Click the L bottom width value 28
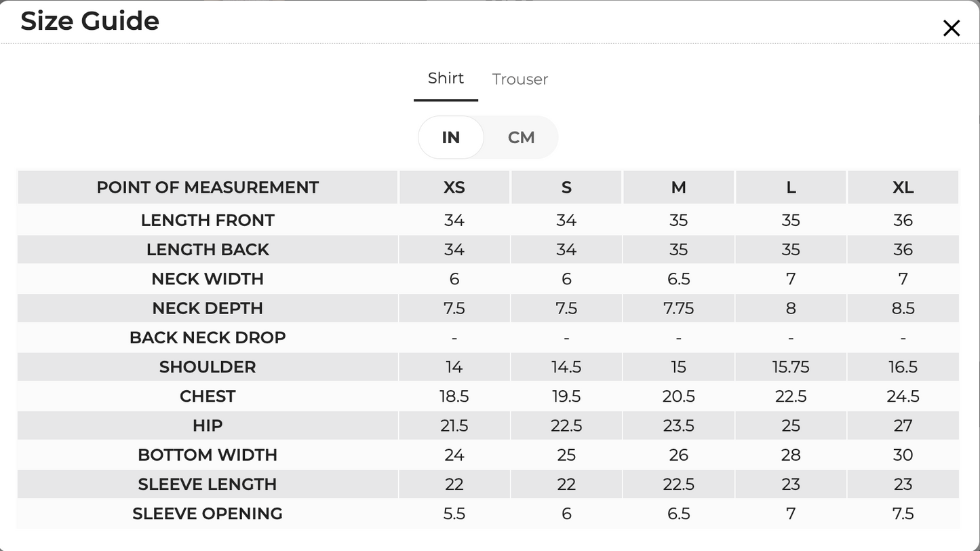 (x=791, y=455)
